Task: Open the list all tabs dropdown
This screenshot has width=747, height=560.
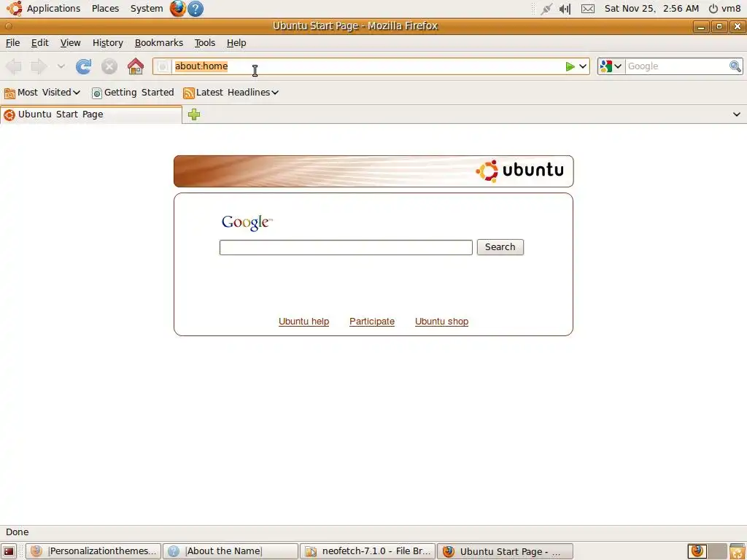Action: point(737,114)
